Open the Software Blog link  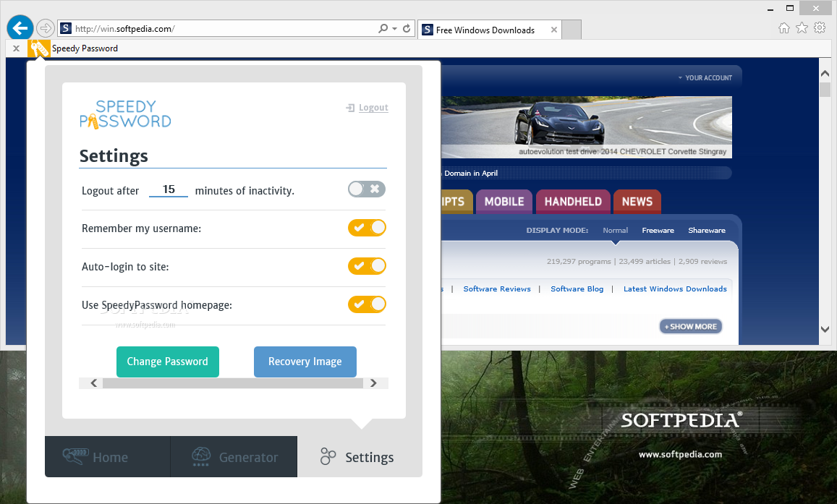pos(577,289)
